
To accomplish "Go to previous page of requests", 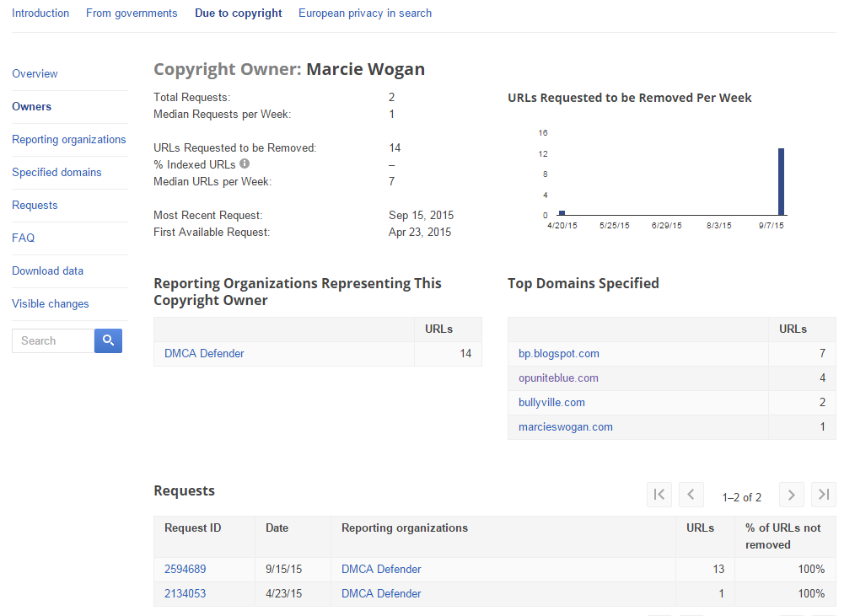I will [691, 495].
